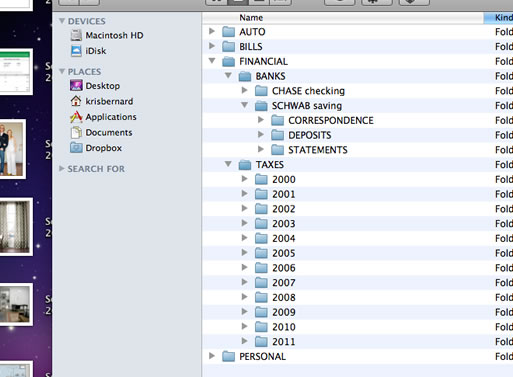
Task: Expand the AUTO folder
Action: click(x=212, y=31)
